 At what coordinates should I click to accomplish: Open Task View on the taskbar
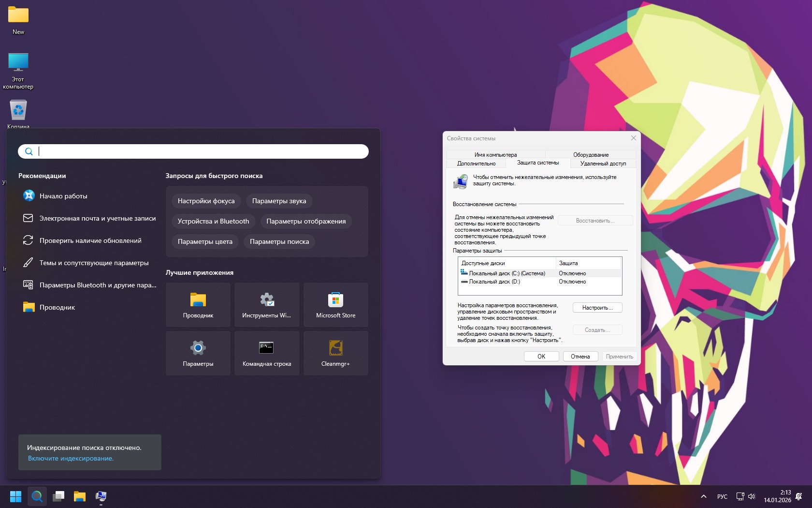click(x=58, y=496)
